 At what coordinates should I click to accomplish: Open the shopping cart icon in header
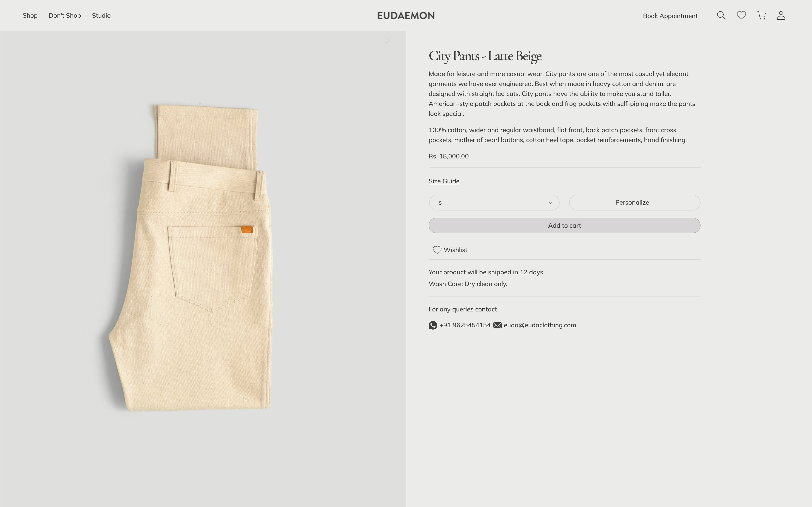pyautogui.click(x=761, y=15)
